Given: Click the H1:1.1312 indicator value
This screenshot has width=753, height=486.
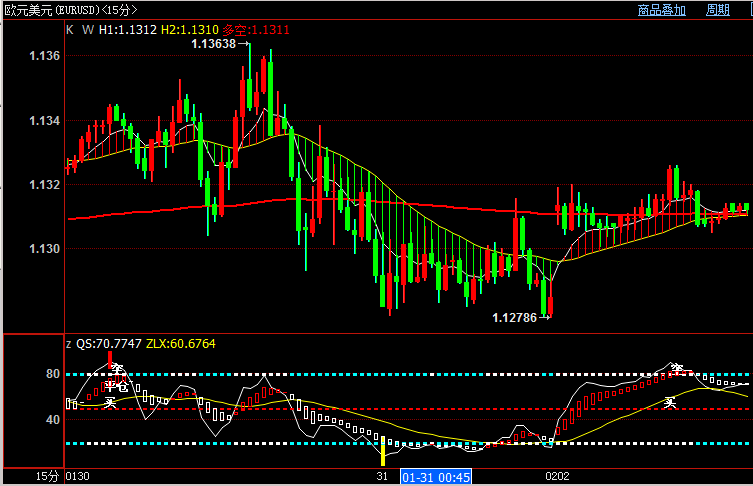Looking at the screenshot, I should pyautogui.click(x=128, y=30).
